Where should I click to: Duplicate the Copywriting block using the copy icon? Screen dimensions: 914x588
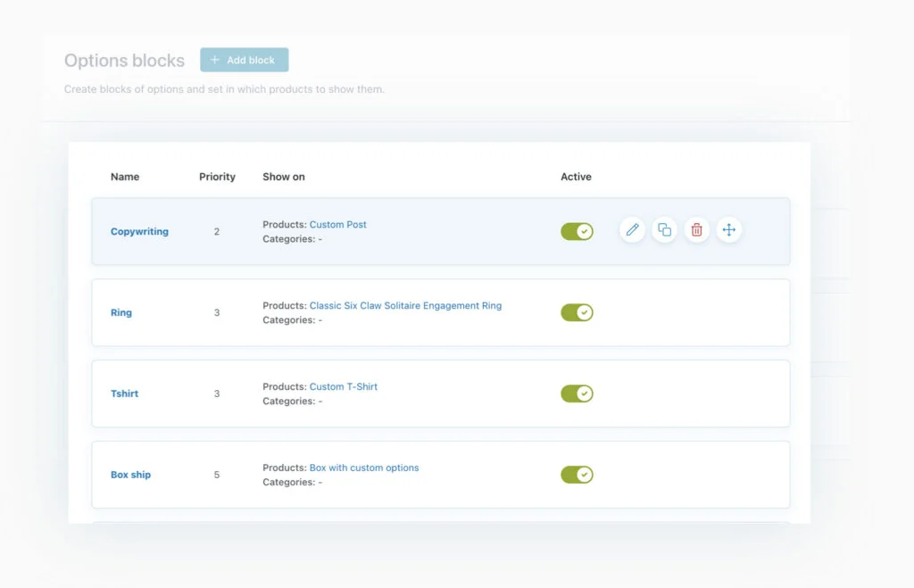664,229
